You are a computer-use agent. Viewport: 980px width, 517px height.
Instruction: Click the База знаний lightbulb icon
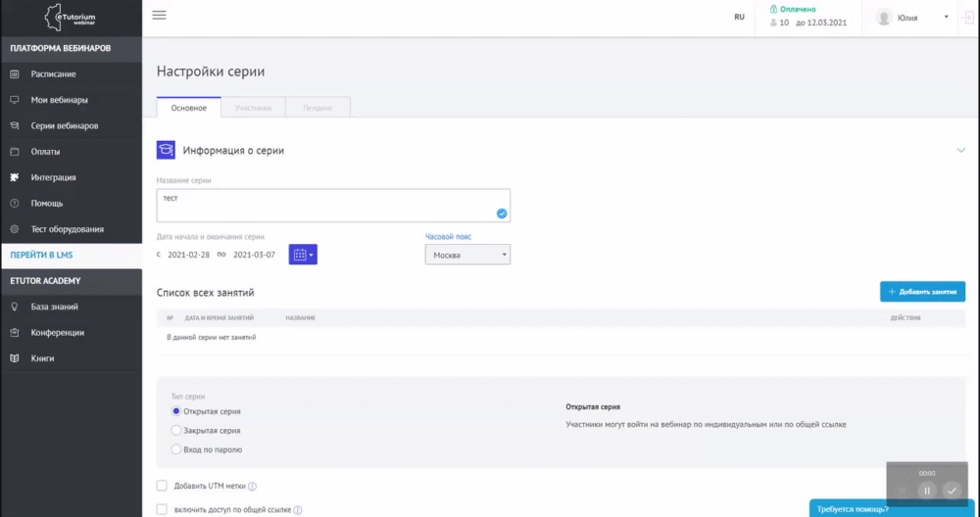[14, 306]
